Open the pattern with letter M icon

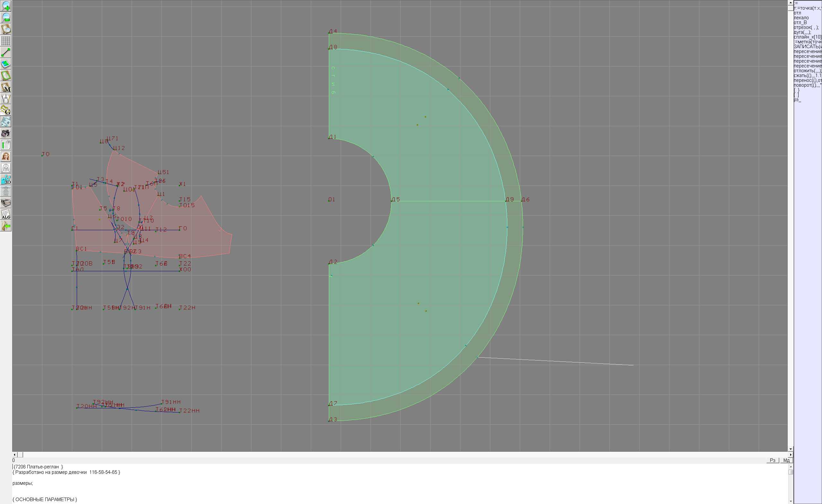[x=6, y=87]
